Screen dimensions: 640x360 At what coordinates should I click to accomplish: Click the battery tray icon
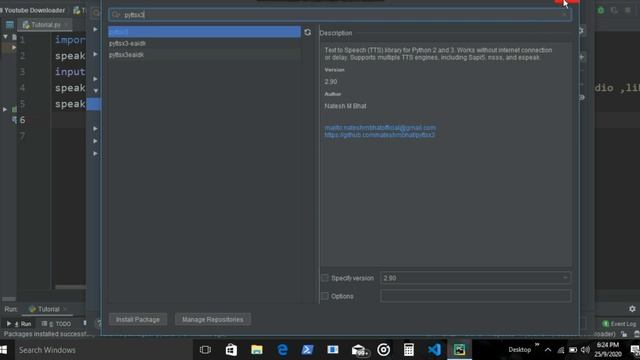573,350
